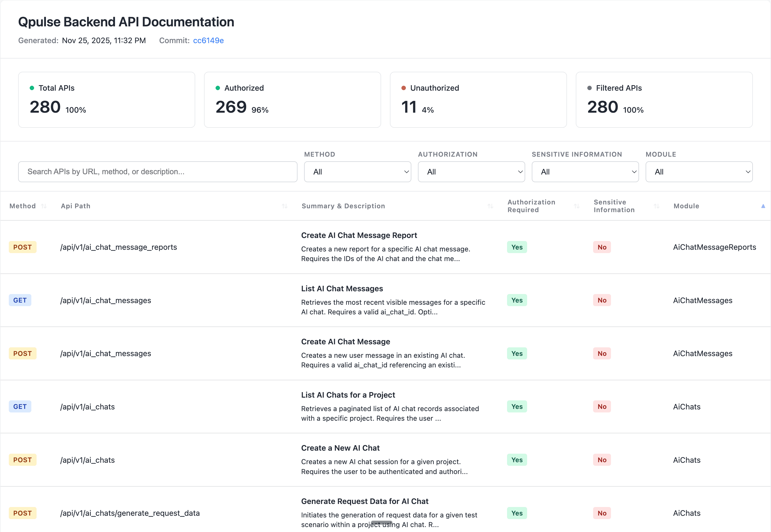Sort table by Method column arrows
This screenshot has width=771, height=532.
coord(44,206)
